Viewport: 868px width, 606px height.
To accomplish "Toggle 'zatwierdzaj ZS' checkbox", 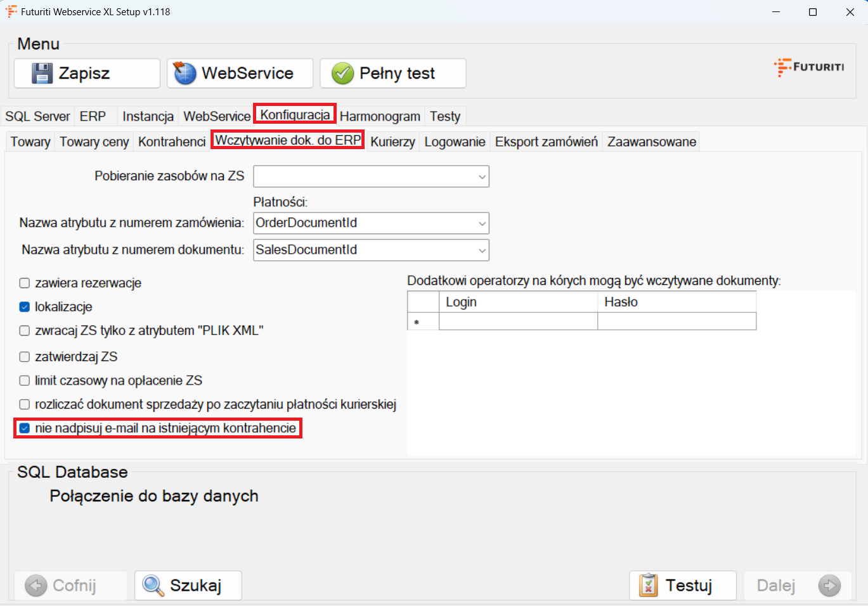I will (x=25, y=357).
